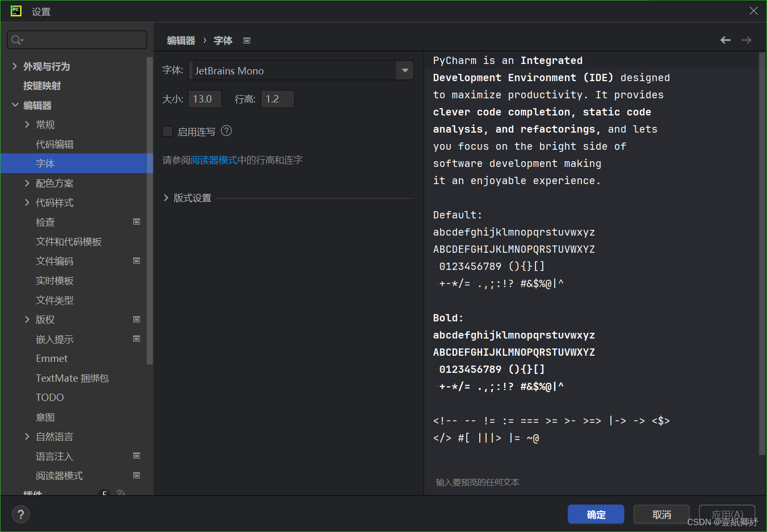Image resolution: width=767 pixels, height=532 pixels.
Task: Click the project icon beside 检查
Action: click(x=137, y=222)
